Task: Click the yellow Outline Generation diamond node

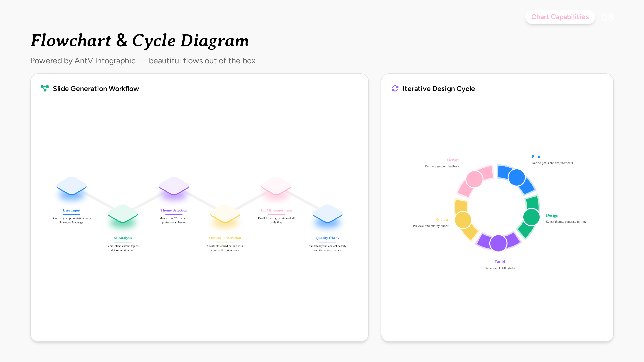Action: (x=225, y=213)
